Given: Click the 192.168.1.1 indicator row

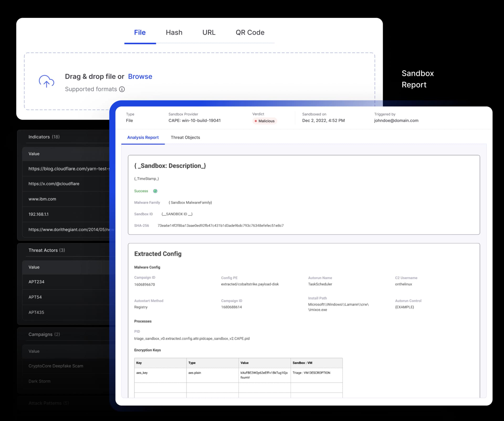Looking at the screenshot, I should 38,214.
